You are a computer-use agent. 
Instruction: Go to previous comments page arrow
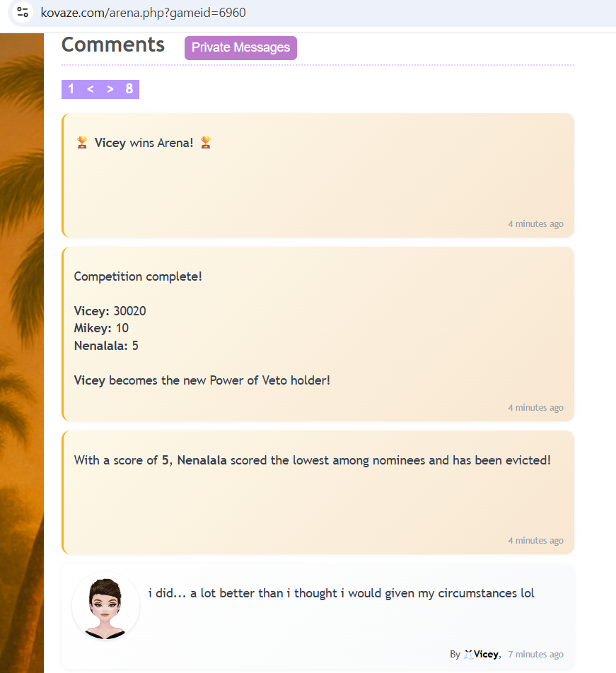coord(91,89)
